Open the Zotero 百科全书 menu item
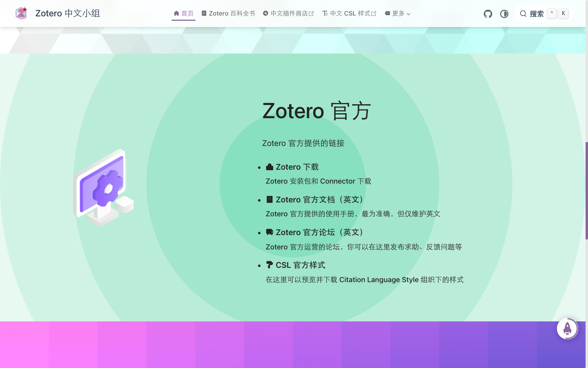 (x=232, y=13)
